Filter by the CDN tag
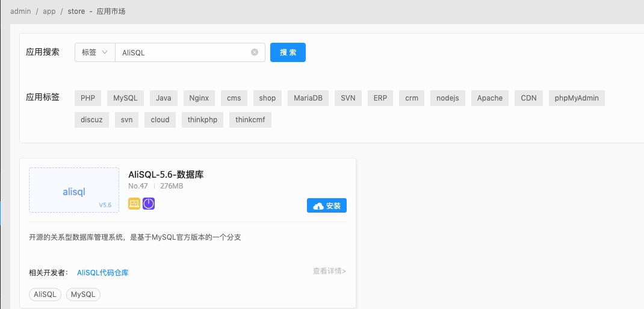The height and width of the screenshot is (309, 644). 528,98
